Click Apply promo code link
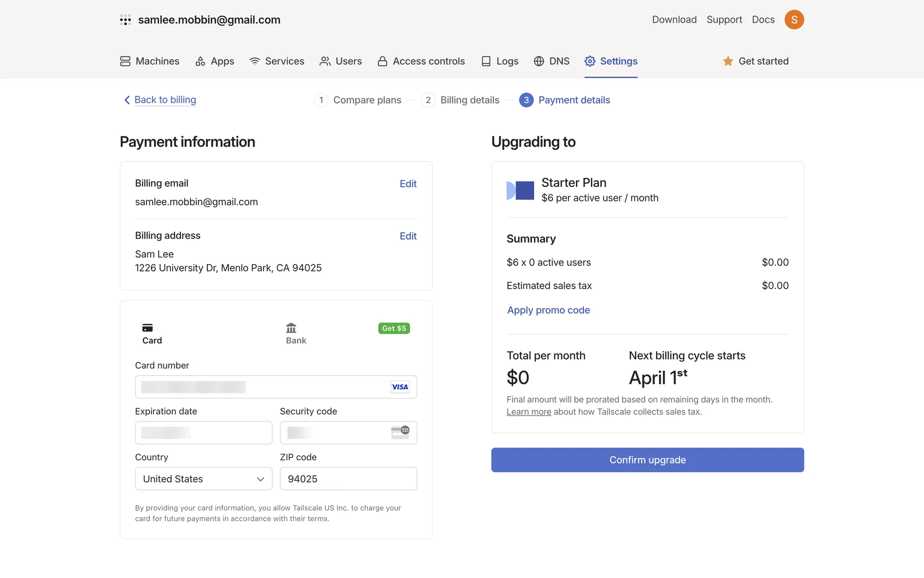Viewport: 924px width, 578px height. (x=548, y=310)
